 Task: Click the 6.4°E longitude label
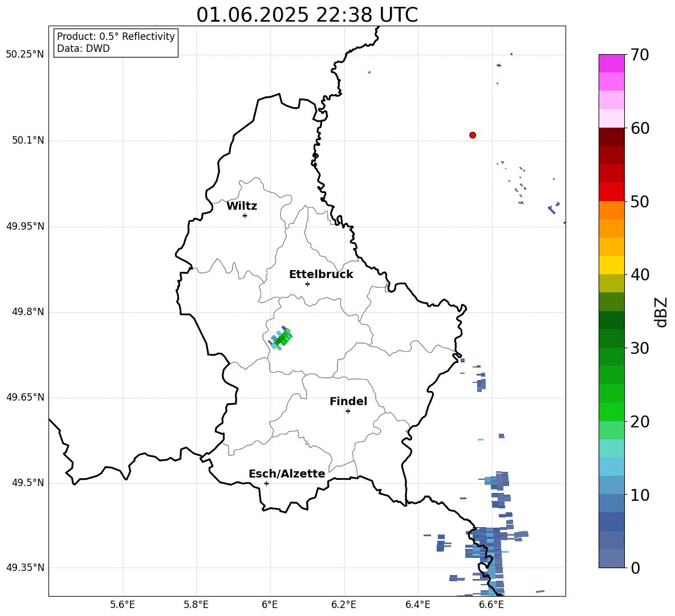[417, 605]
